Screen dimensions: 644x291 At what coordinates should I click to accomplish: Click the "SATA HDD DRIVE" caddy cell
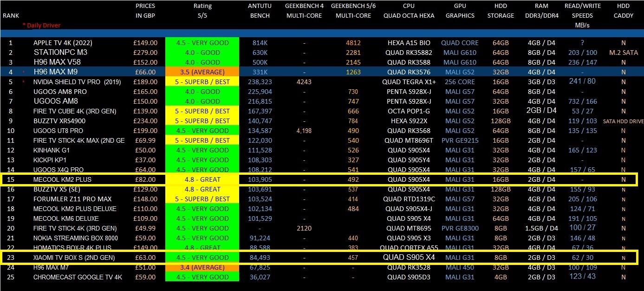624,121
